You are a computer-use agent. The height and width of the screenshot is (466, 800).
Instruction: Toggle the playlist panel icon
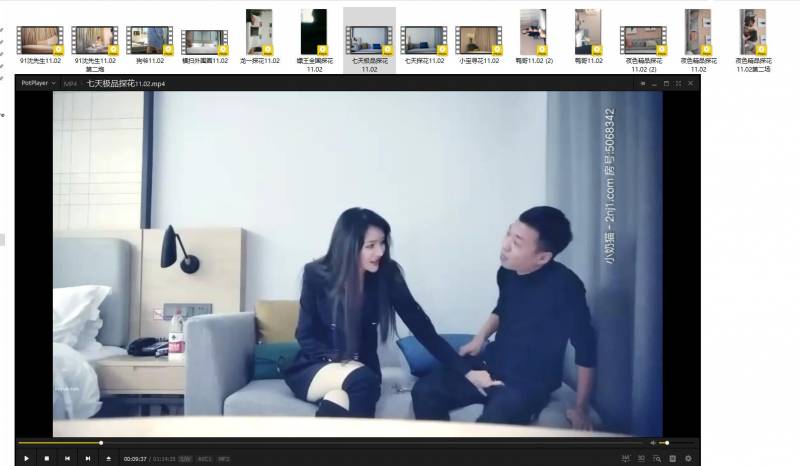[672, 459]
